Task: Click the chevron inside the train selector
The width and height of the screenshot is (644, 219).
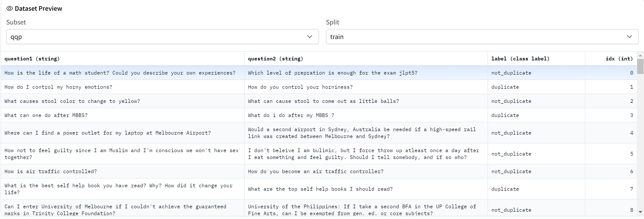Action: pyautogui.click(x=629, y=37)
